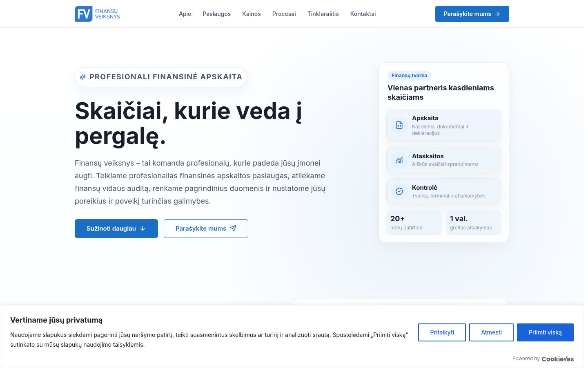Click the Aiškūs skaičiai sprendimams description

pos(445,164)
